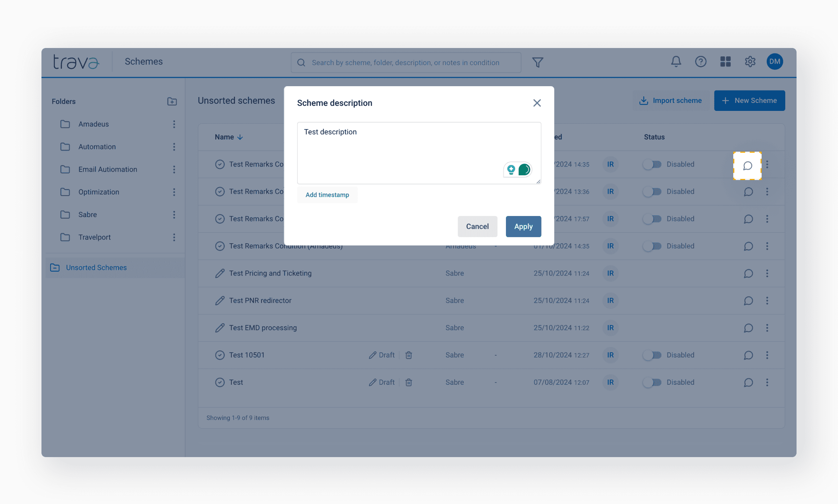Click the Apply button in the dialog
Screen dimensions: 838x504
pyautogui.click(x=523, y=227)
